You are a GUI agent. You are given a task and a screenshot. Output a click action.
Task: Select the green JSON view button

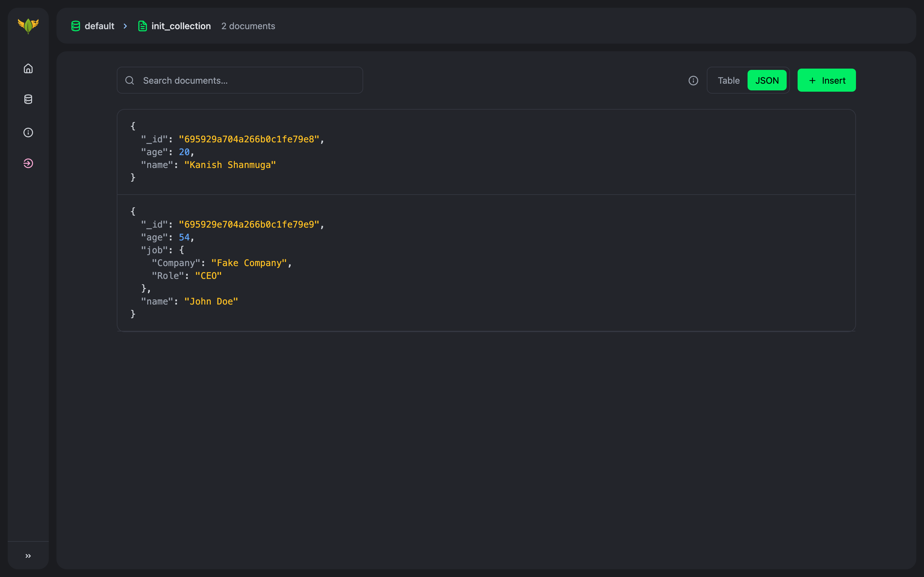[x=767, y=80]
